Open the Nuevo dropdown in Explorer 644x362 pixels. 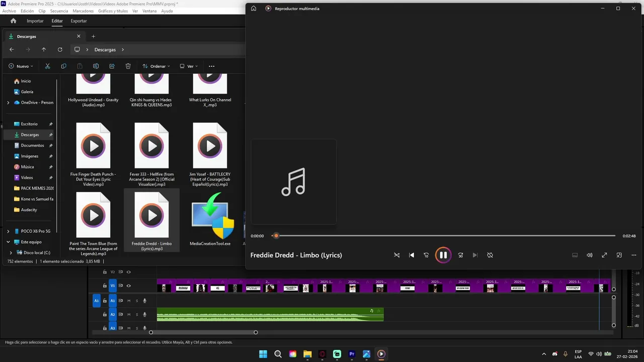pos(21,66)
